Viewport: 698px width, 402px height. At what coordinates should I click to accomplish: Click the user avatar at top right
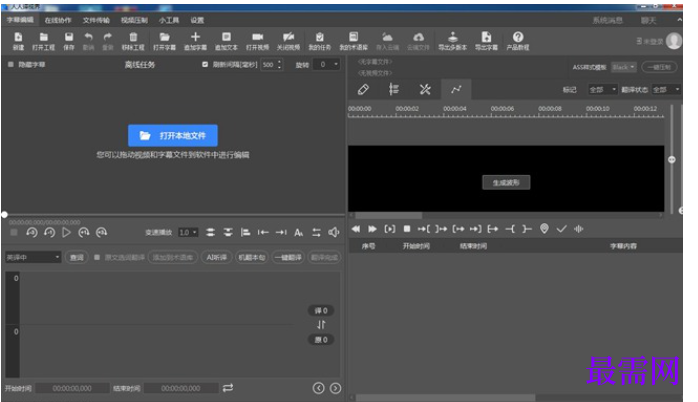[x=674, y=41]
